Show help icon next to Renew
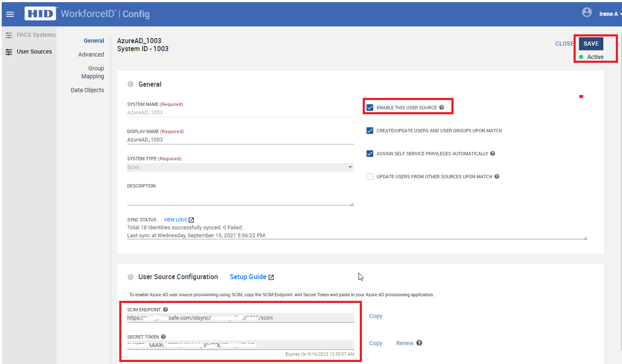The width and height of the screenshot is (622, 364). tap(419, 343)
